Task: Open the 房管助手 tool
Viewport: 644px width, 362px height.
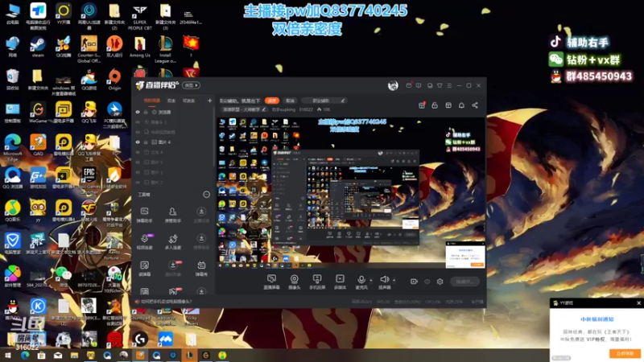Action: 172,215
